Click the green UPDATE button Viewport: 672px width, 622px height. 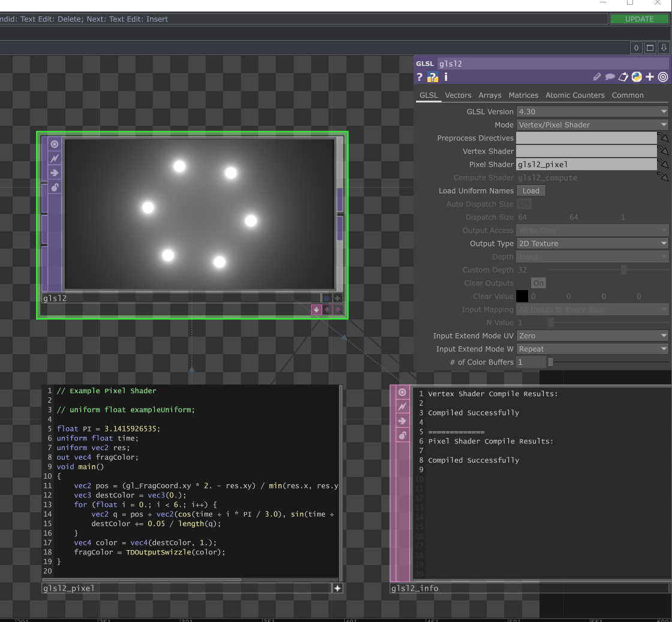click(639, 19)
